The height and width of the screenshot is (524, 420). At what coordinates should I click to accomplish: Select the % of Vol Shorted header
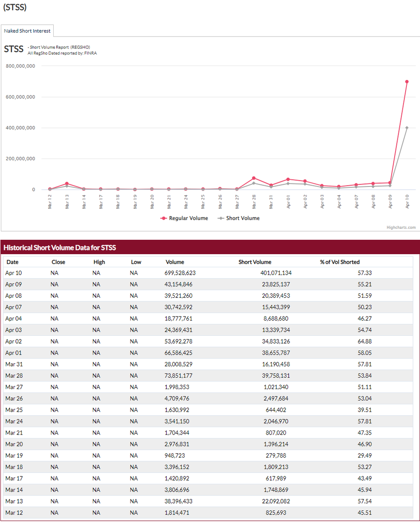tap(340, 262)
